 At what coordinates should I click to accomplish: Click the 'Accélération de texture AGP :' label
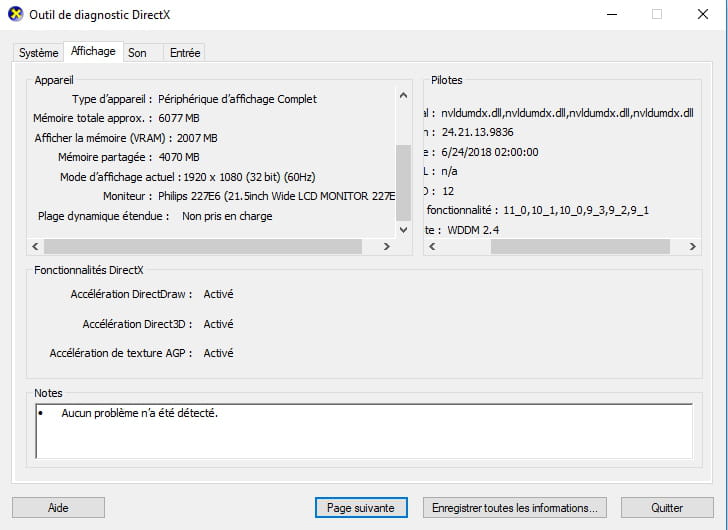pyautogui.click(x=121, y=353)
